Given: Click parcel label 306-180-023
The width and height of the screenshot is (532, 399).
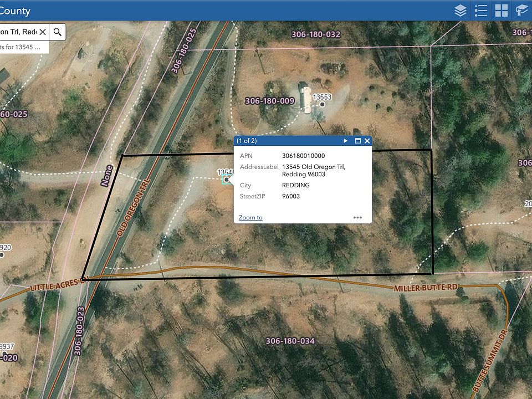Looking at the screenshot, I should point(79,331).
